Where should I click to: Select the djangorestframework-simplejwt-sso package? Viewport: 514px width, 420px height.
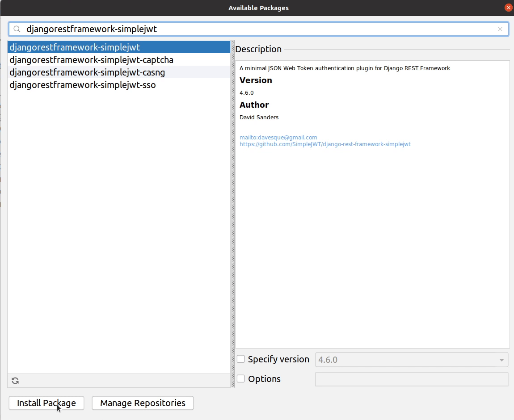click(83, 85)
